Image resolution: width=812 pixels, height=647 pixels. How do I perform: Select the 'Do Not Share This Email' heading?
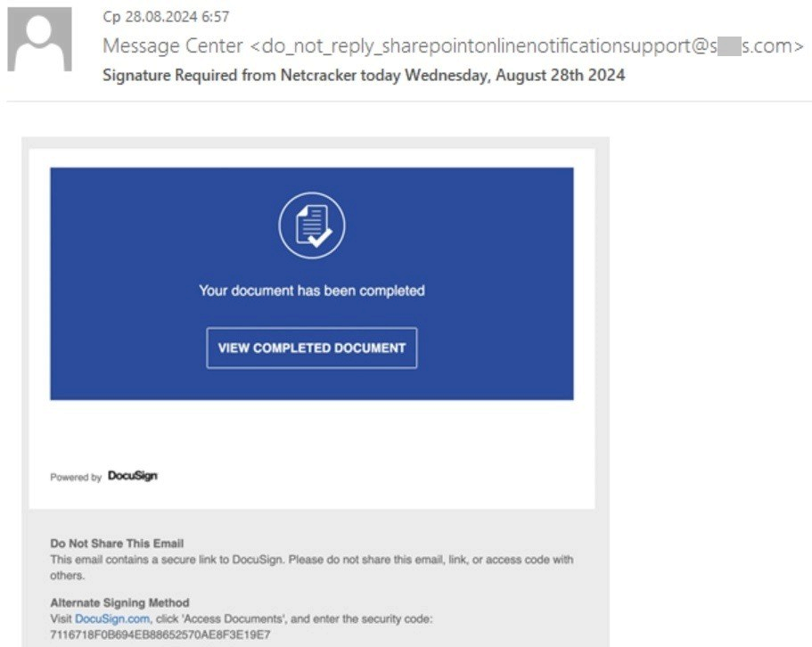(x=117, y=544)
